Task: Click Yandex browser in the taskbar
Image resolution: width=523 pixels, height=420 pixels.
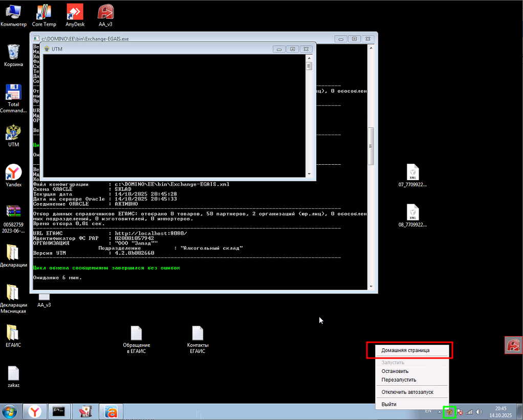Action: pos(35,411)
